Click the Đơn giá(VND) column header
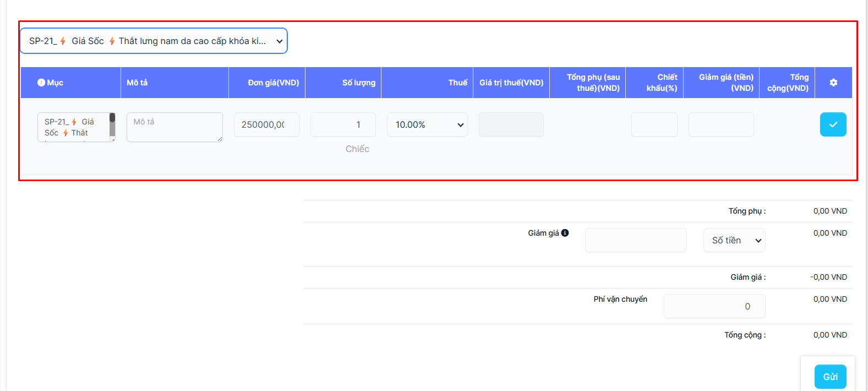The width and height of the screenshot is (868, 391). coord(273,83)
